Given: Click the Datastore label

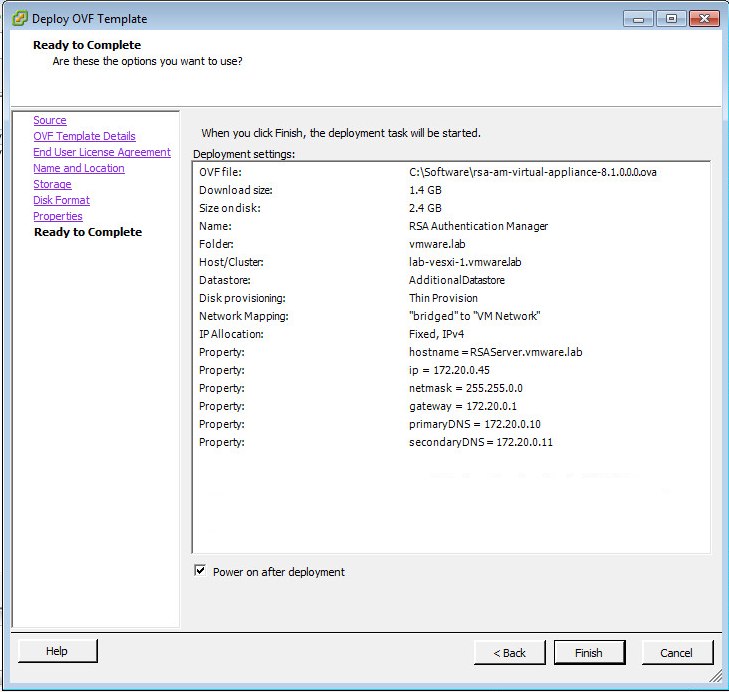Looking at the screenshot, I should (x=225, y=280).
